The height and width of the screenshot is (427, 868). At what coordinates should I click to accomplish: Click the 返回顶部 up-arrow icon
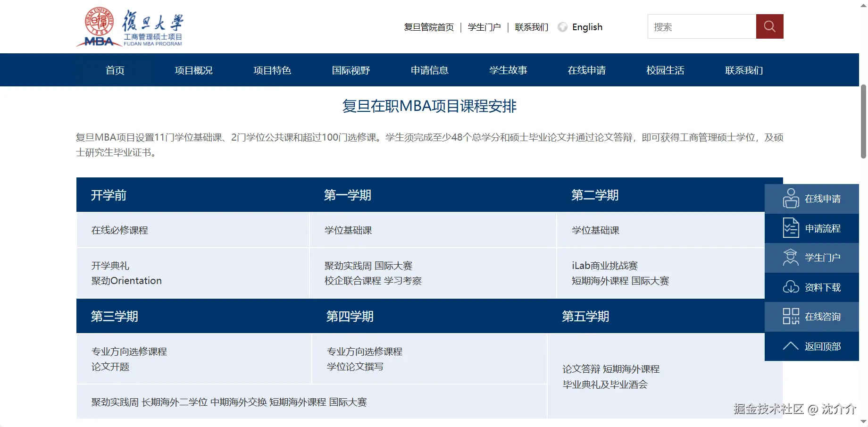(790, 346)
